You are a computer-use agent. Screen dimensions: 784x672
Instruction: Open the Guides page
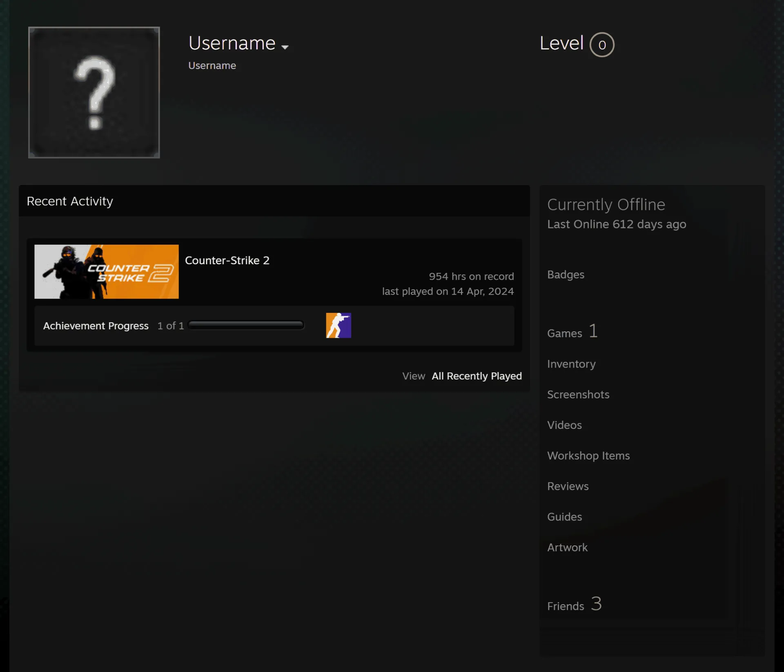click(564, 517)
